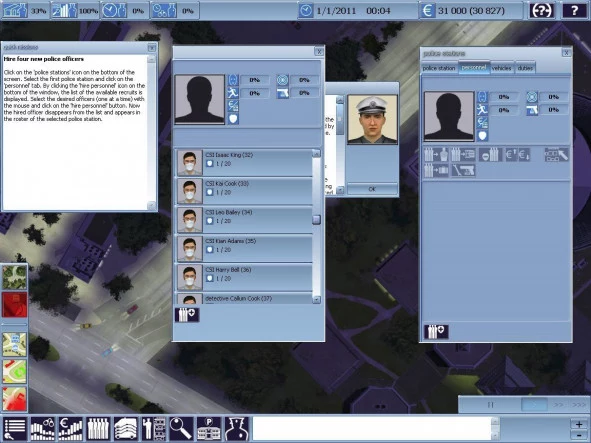Toggle the green terrain map view
This screenshot has width=591, height=443.
click(x=15, y=277)
